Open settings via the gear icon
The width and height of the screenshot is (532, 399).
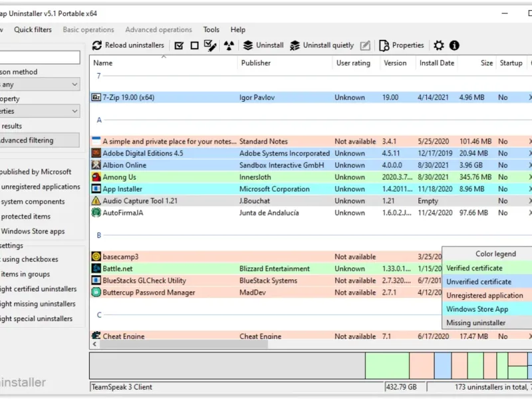point(439,45)
